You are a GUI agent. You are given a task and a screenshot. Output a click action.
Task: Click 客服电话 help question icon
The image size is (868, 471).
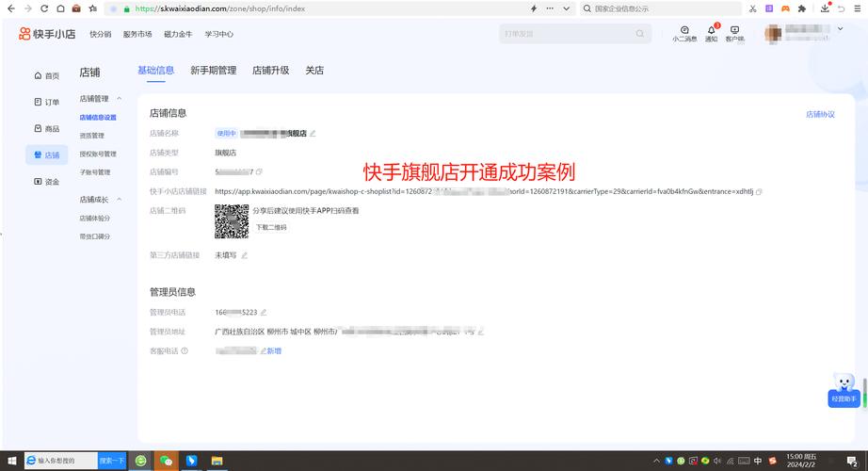click(185, 350)
